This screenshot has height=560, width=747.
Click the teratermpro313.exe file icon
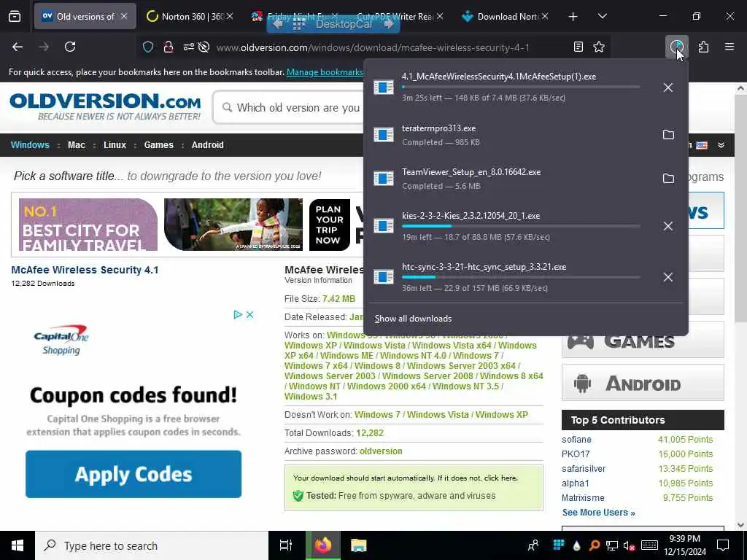point(384,135)
